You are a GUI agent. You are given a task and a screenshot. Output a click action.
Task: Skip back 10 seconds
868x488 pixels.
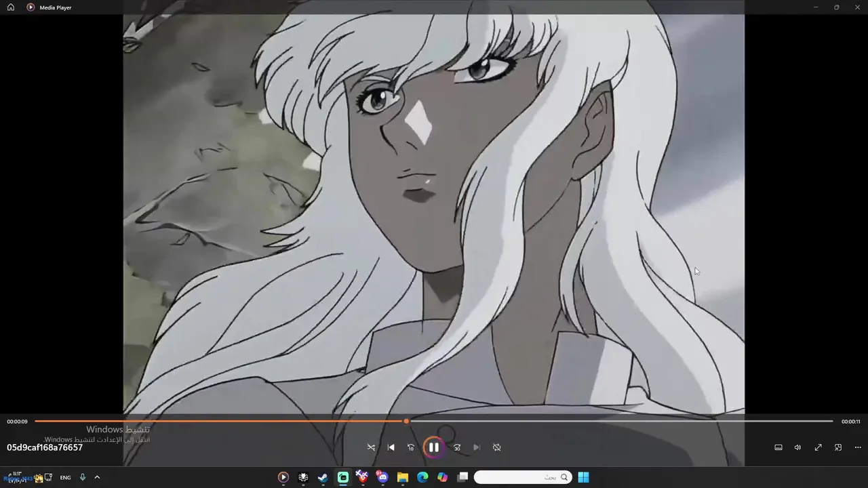click(410, 447)
